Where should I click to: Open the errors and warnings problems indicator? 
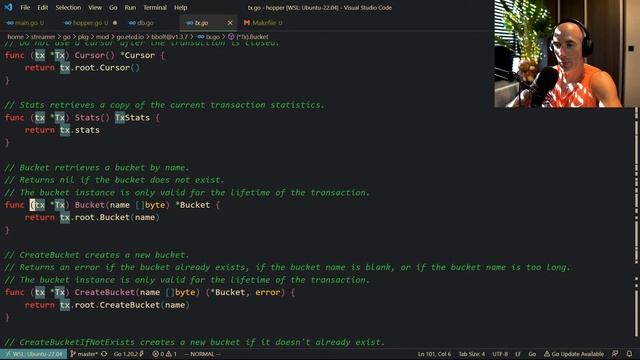pyautogui.click(x=164, y=354)
